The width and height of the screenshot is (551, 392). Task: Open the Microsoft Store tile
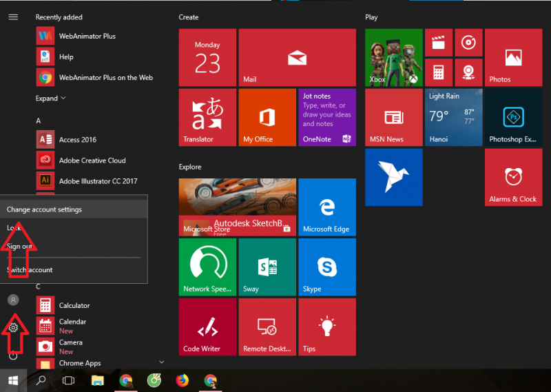237,207
